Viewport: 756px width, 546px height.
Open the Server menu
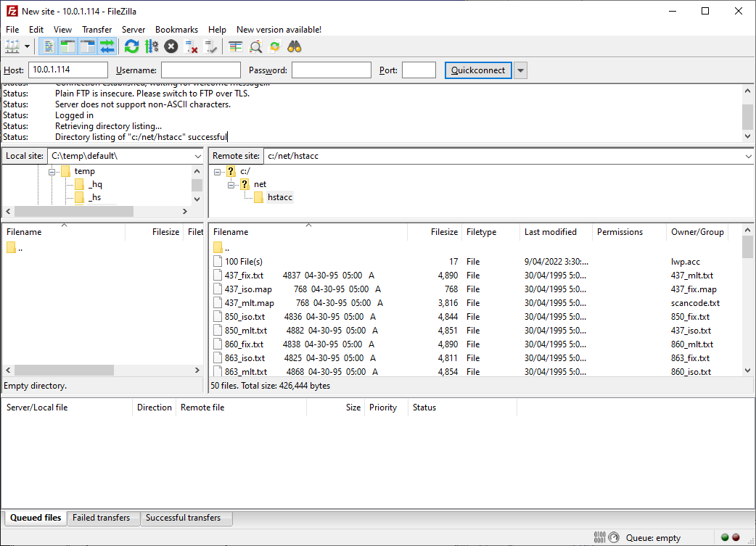(x=133, y=30)
